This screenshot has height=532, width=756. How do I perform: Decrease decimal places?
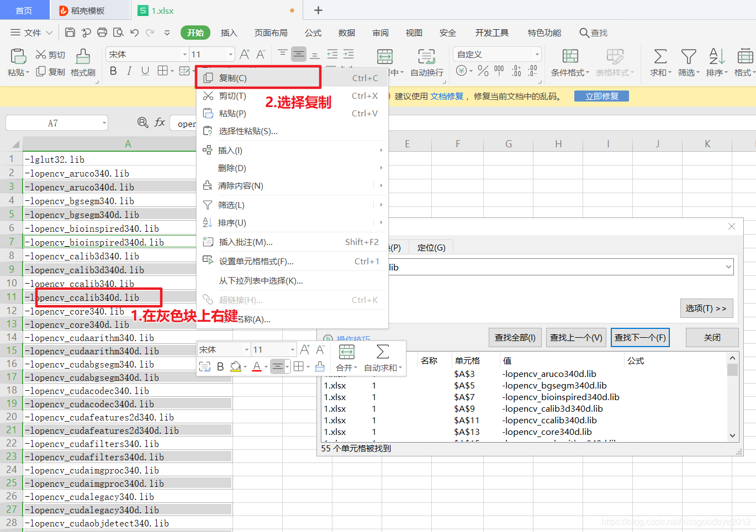[532, 71]
